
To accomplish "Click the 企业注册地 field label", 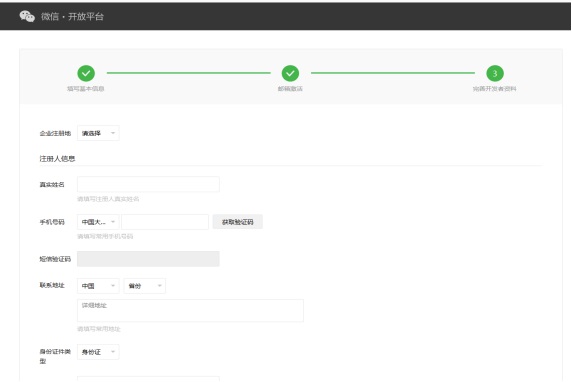I will point(55,133).
